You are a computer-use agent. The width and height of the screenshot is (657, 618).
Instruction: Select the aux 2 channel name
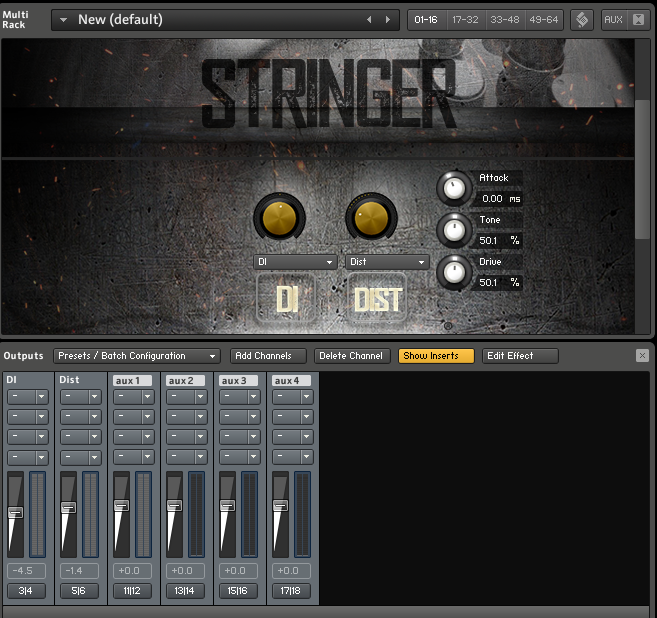point(186,380)
